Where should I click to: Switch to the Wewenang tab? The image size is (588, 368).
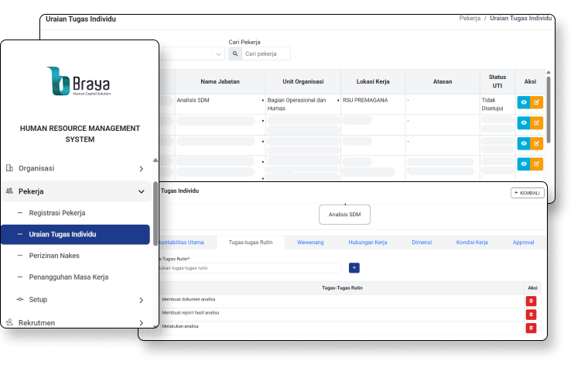pos(310,242)
